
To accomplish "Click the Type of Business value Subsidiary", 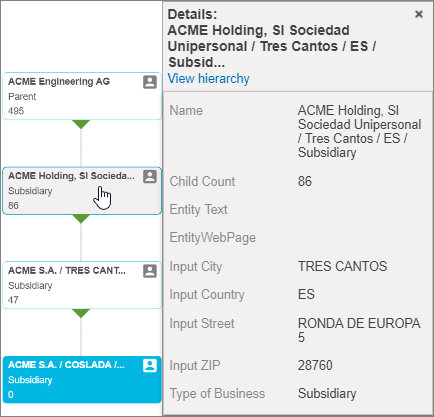I will 327,393.
